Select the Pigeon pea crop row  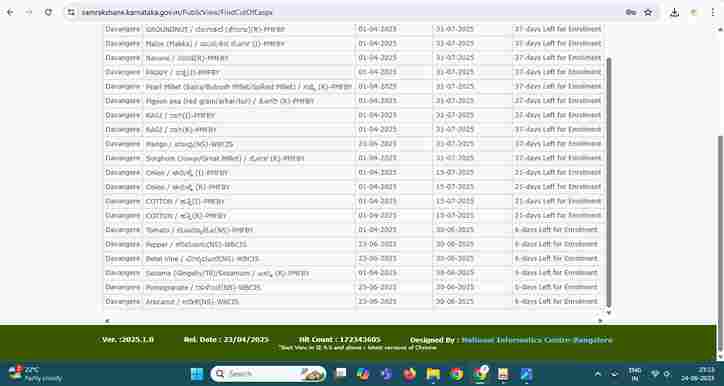pos(354,101)
